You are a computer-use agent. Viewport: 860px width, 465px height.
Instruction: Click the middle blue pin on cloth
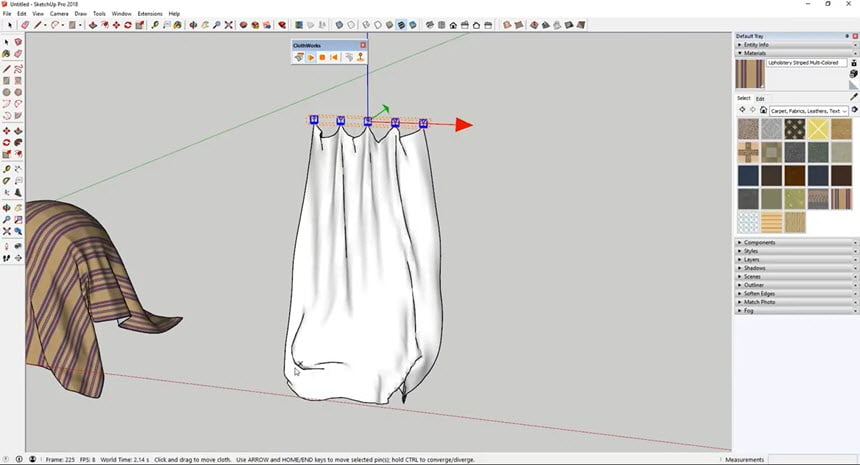[367, 121]
